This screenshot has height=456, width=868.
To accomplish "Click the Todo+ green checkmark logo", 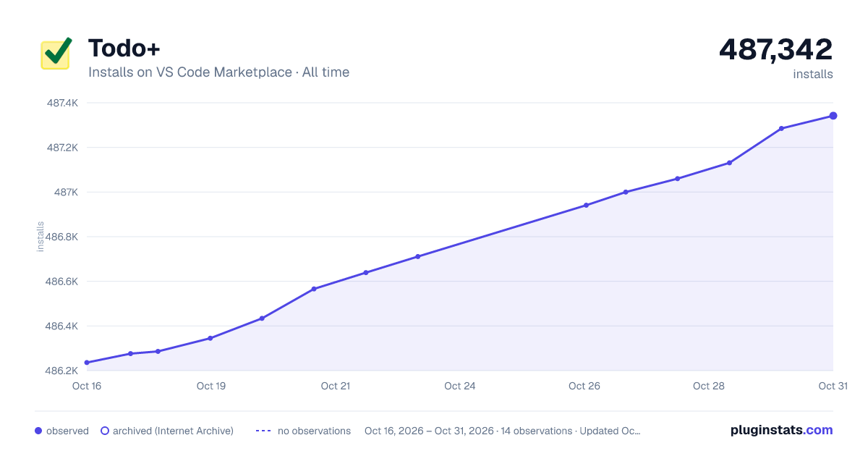I will pos(55,52).
